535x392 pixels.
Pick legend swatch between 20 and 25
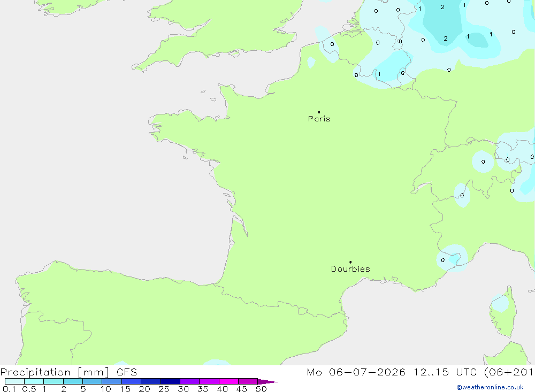[151, 381]
